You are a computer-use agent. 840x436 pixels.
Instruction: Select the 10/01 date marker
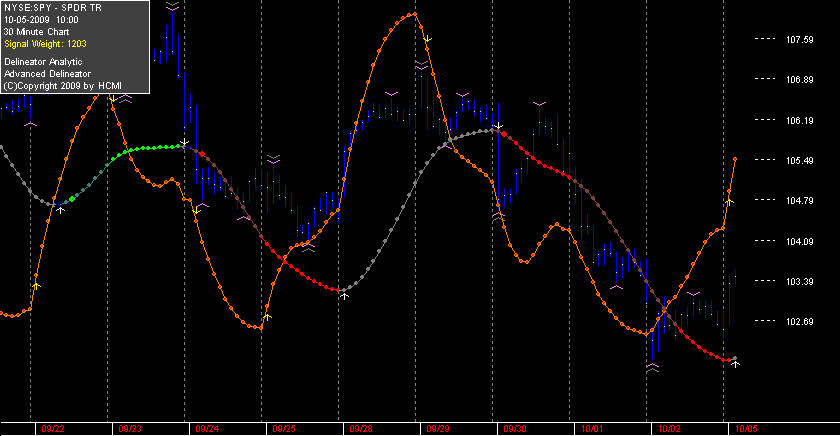click(x=592, y=429)
